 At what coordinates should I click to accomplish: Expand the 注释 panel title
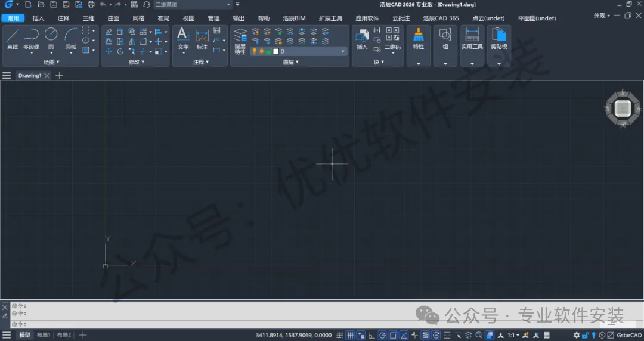point(201,62)
